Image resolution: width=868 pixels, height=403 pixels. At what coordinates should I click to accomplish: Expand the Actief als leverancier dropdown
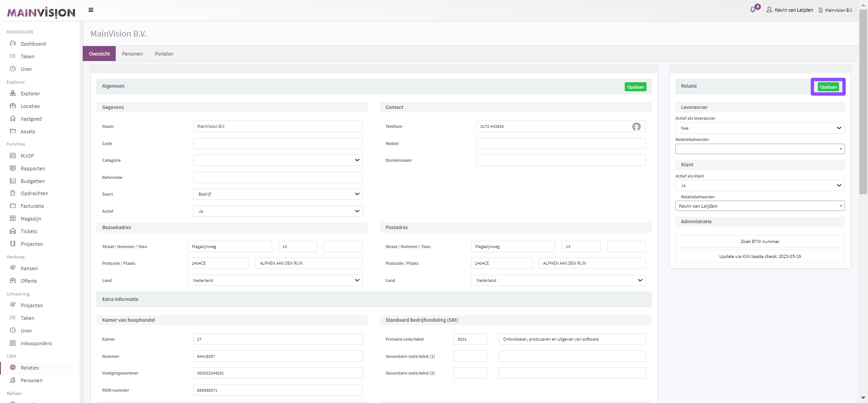759,128
